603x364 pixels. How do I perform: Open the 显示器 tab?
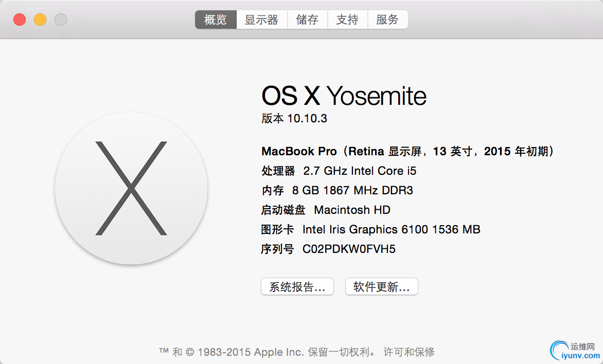(x=262, y=20)
